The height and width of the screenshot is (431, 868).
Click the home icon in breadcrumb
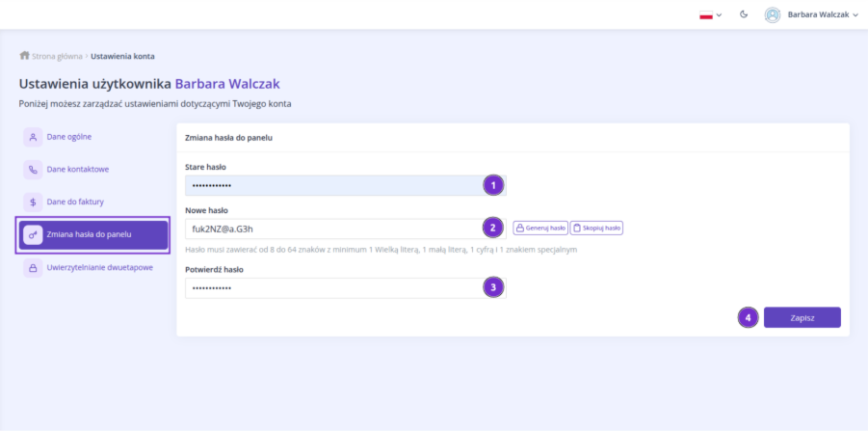coord(24,56)
